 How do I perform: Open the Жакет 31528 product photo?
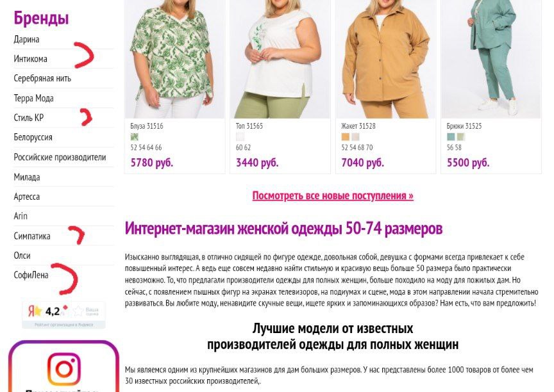385,59
